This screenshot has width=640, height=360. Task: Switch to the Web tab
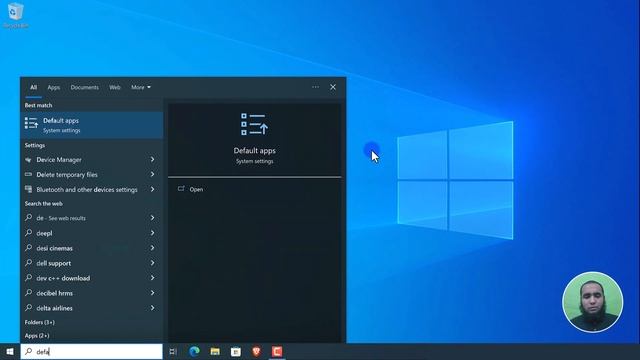click(115, 87)
